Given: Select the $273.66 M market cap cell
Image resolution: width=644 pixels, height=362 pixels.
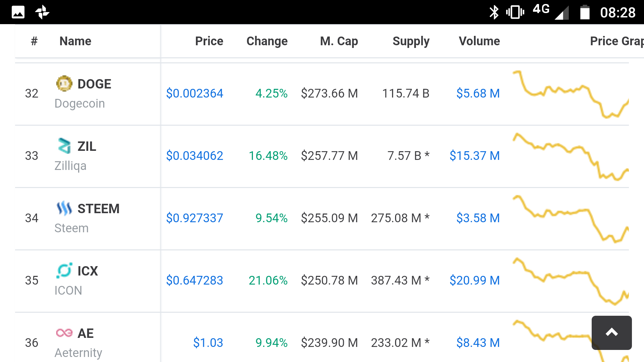Looking at the screenshot, I should point(329,93).
